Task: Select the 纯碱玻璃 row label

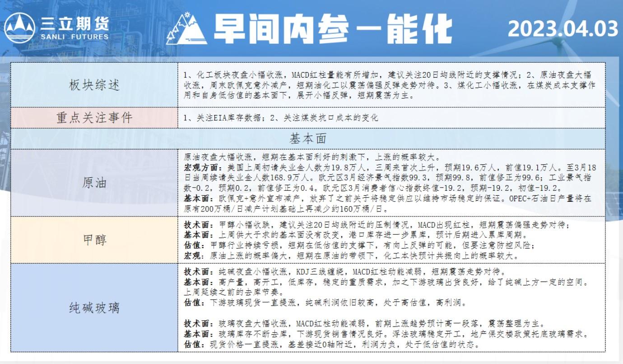Action: click(x=94, y=308)
